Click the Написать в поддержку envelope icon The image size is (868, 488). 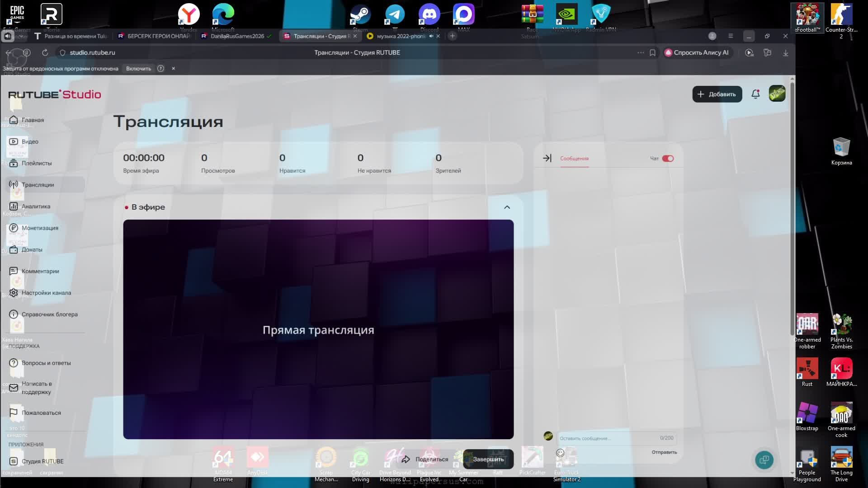pyautogui.click(x=14, y=388)
